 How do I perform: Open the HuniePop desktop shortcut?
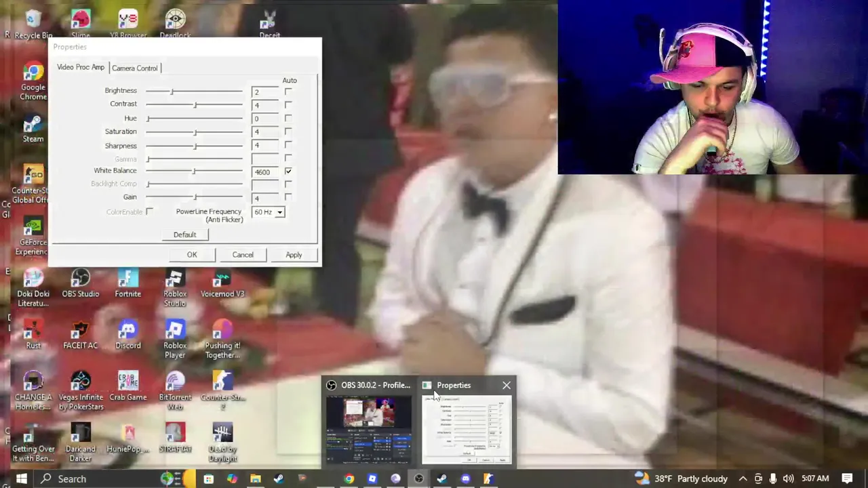[127, 438]
